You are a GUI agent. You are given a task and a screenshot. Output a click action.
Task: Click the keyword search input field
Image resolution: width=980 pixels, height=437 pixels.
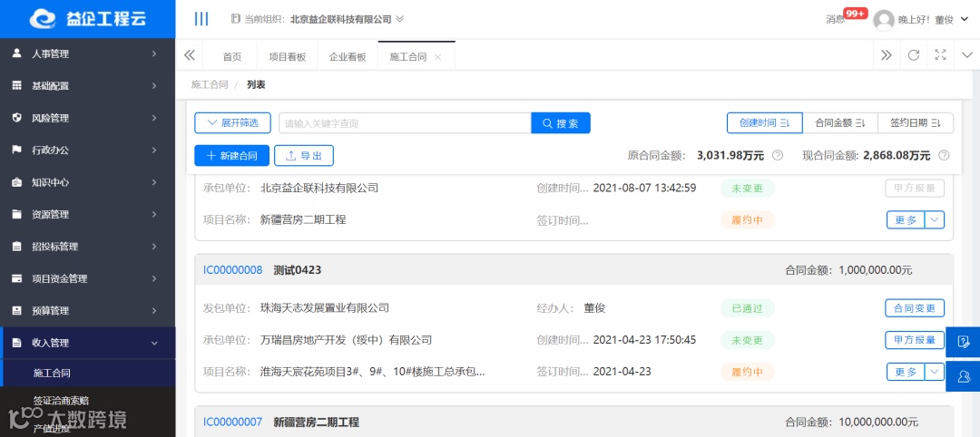point(405,123)
